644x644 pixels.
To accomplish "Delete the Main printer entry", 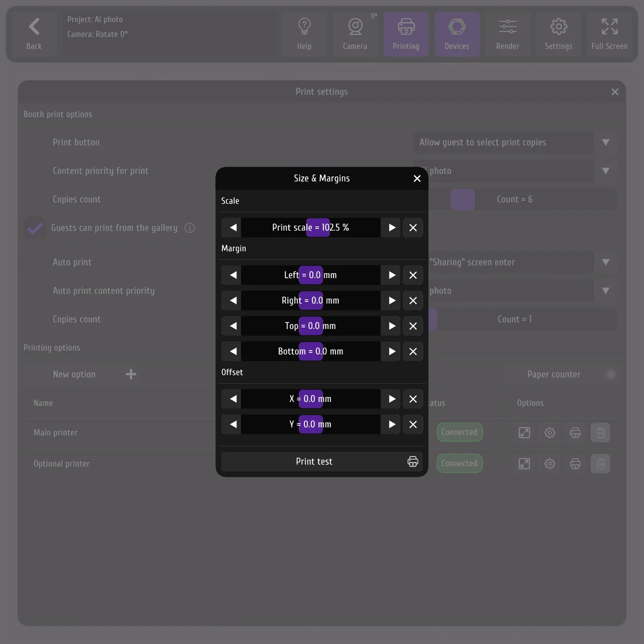I will coord(600,433).
